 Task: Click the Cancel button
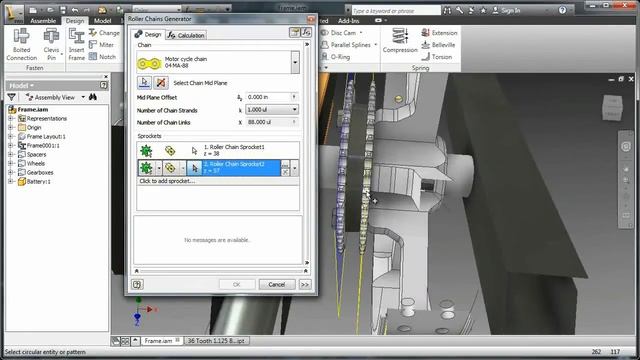point(277,284)
